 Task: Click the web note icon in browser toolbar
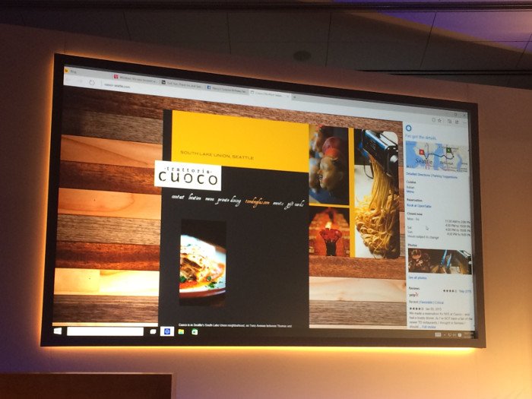(457, 122)
